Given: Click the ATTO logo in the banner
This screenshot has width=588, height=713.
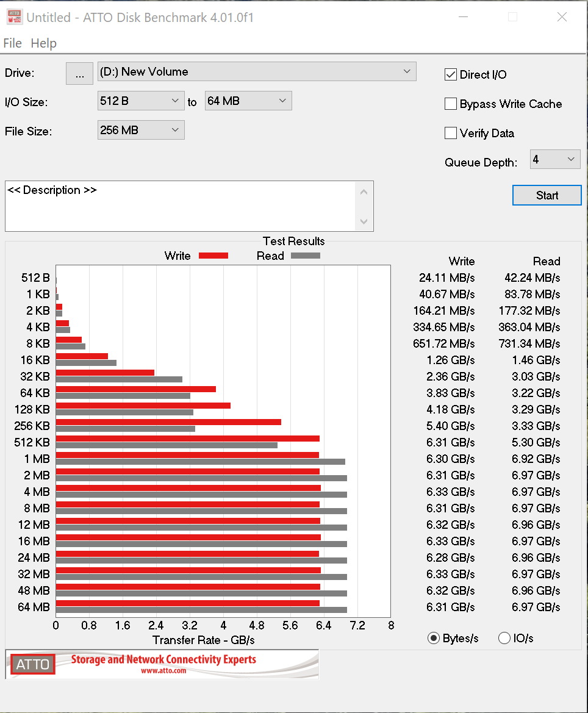Looking at the screenshot, I should click(32, 664).
